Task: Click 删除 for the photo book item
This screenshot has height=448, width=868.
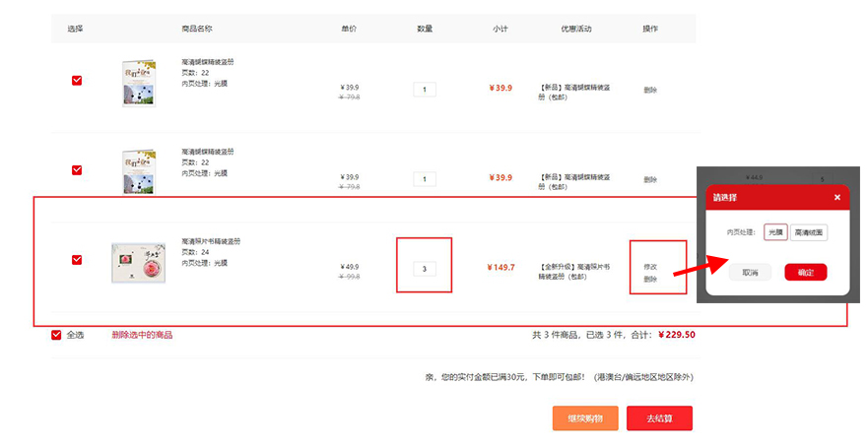Action: point(650,280)
